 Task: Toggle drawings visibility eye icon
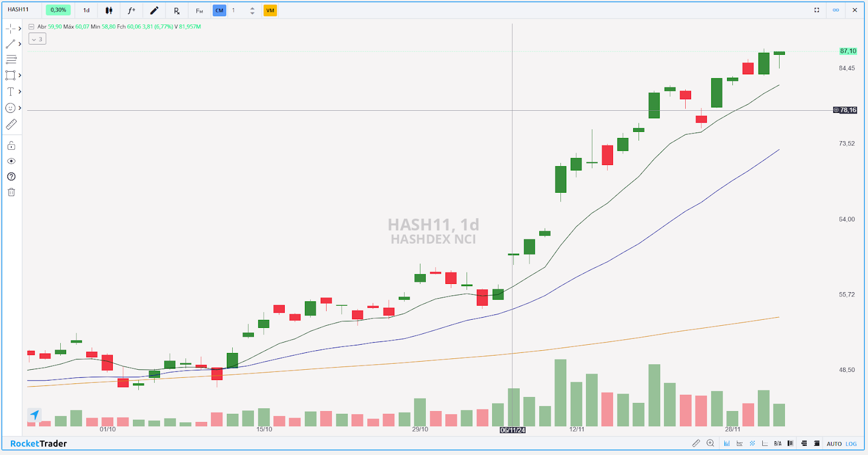point(11,161)
